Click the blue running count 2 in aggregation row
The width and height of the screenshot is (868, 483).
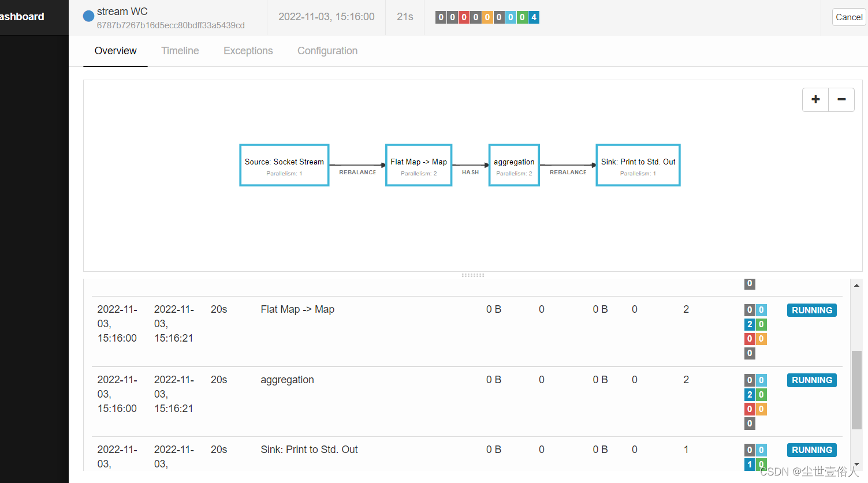click(x=750, y=395)
